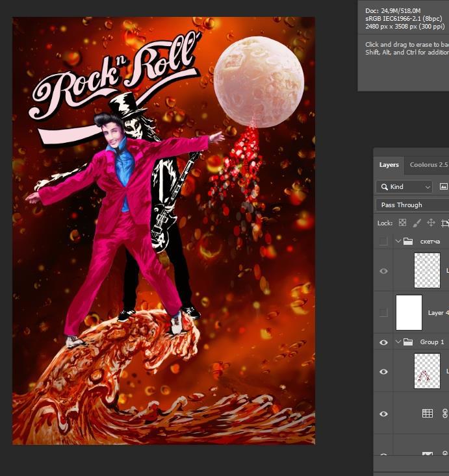
Task: Click the lock position move icon
Action: 431,223
